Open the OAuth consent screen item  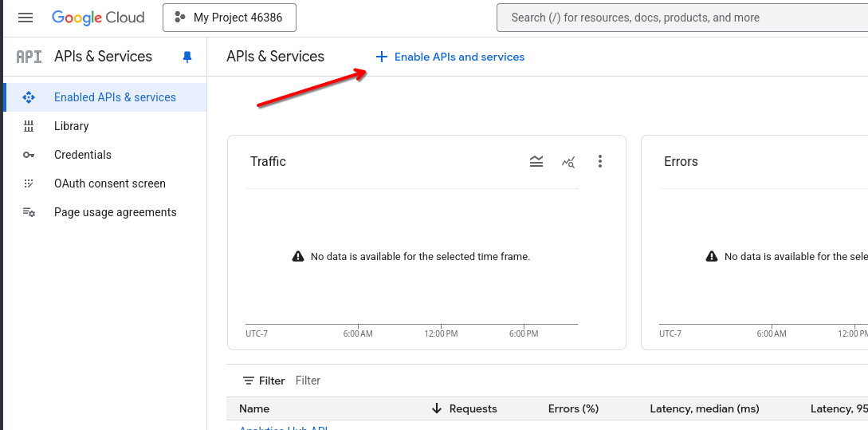[105, 184]
